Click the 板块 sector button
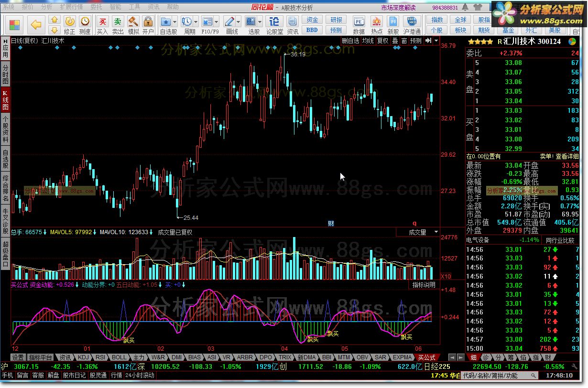Viewport: 588px width, 388px height. 460,30
